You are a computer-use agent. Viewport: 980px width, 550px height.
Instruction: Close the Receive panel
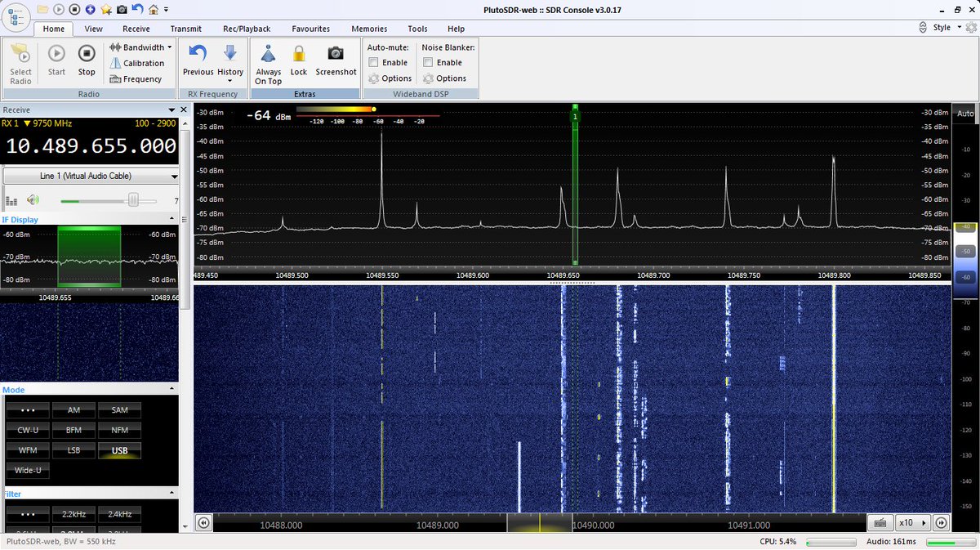pos(183,110)
